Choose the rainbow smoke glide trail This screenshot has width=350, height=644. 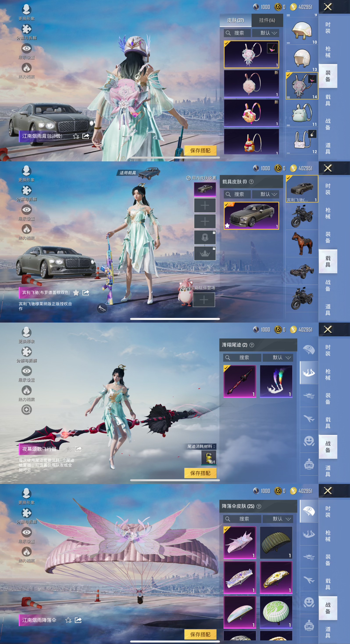[276, 381]
